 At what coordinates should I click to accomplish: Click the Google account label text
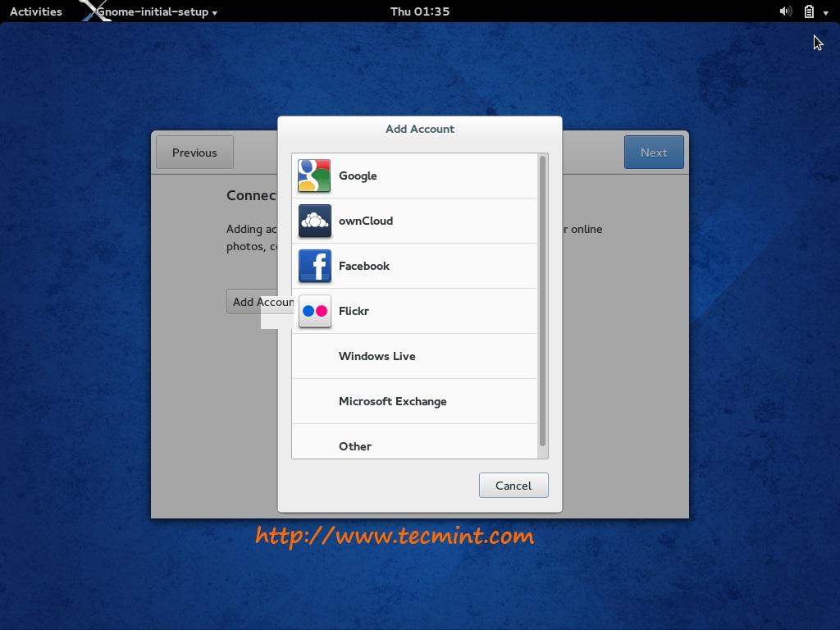(358, 176)
